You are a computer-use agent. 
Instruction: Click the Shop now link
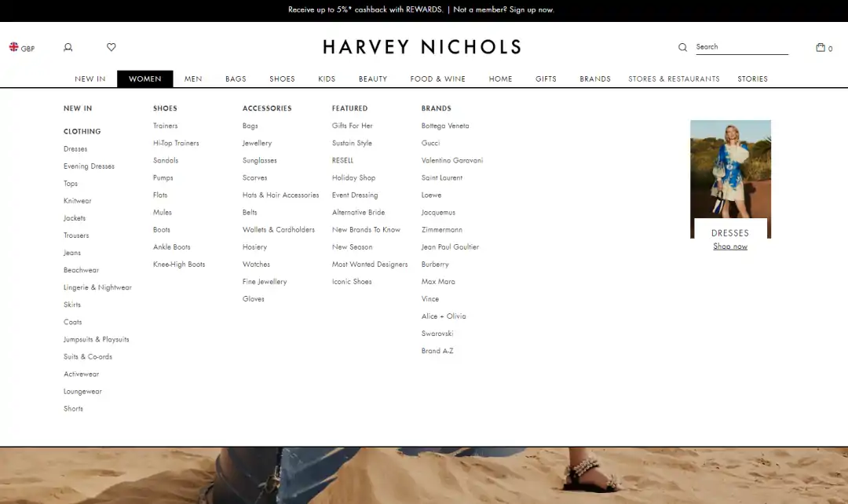pyautogui.click(x=730, y=247)
